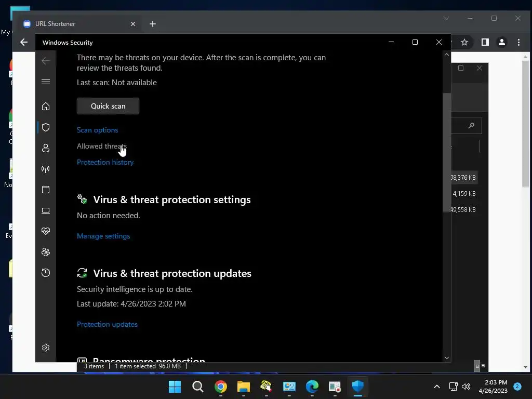Click Virus & threat protection settings heading

[172, 199]
